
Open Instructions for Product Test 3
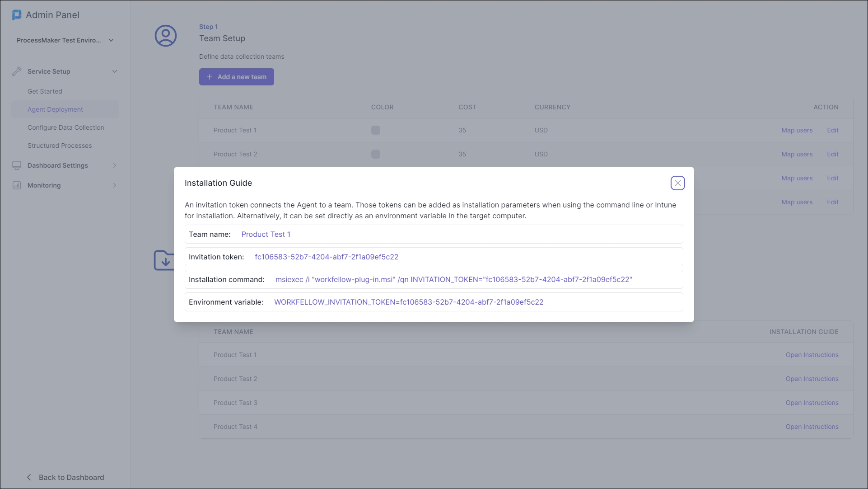812,403
